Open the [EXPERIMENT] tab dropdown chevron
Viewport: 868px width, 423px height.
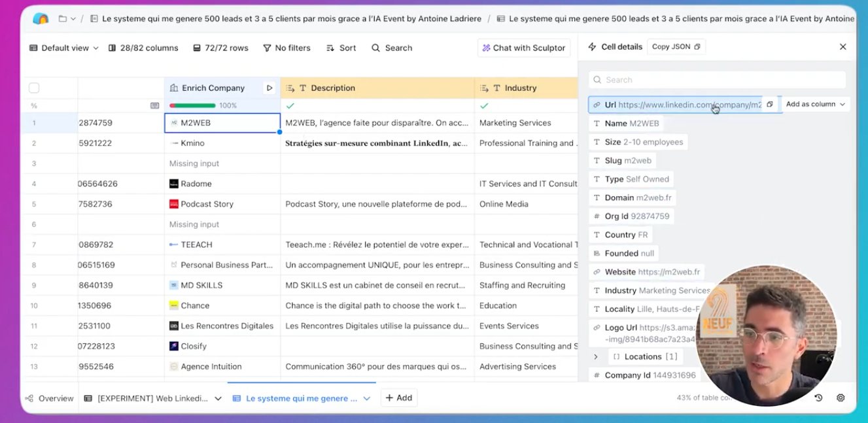(x=218, y=398)
